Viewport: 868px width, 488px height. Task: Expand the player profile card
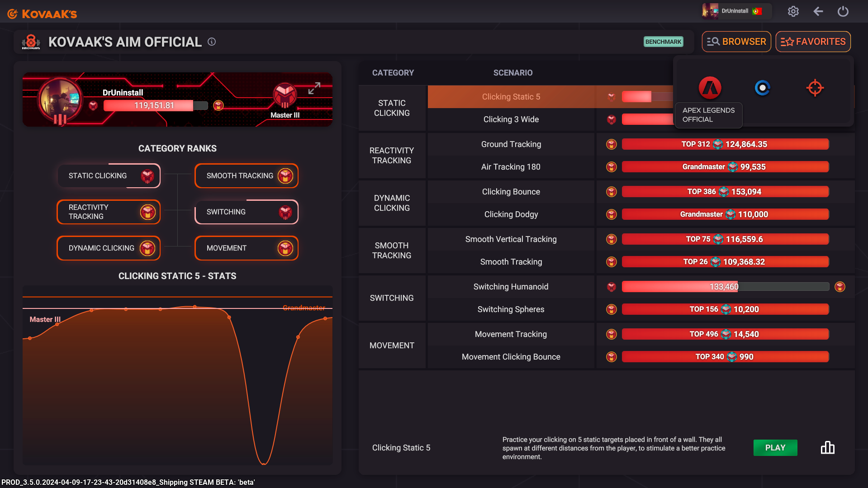pos(314,88)
